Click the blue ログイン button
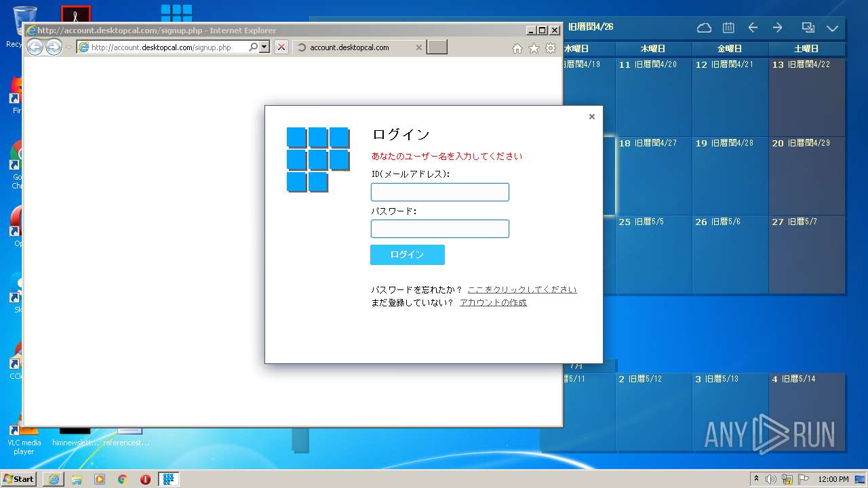Image resolution: width=868 pixels, height=488 pixels. (x=408, y=255)
